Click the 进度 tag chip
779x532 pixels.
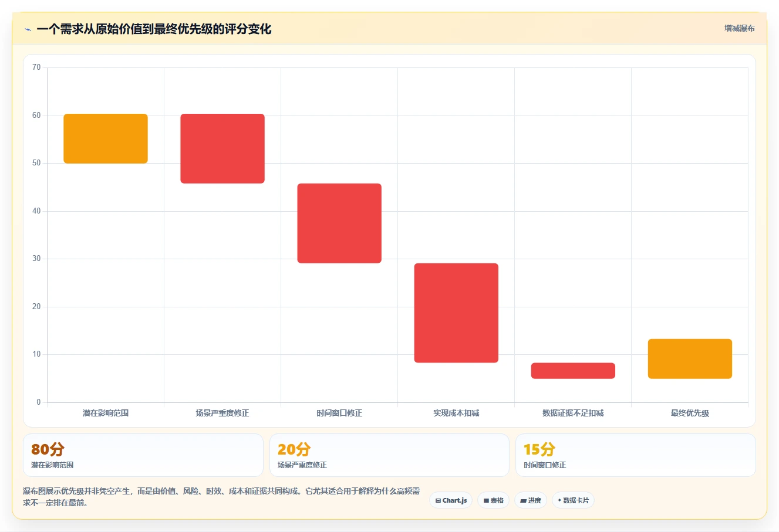531,500
